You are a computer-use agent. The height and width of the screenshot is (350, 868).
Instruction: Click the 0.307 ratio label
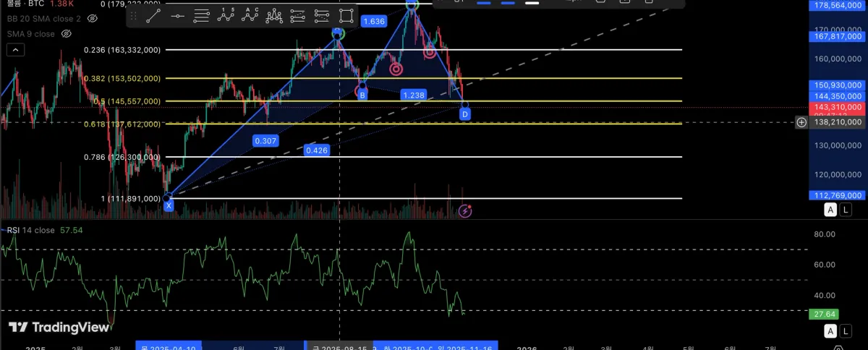265,140
